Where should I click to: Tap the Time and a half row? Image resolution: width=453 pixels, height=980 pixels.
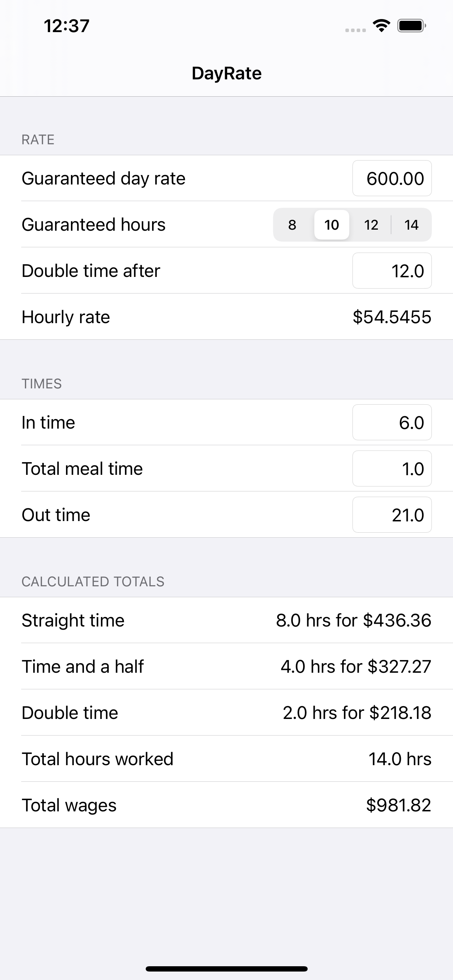pyautogui.click(x=226, y=666)
